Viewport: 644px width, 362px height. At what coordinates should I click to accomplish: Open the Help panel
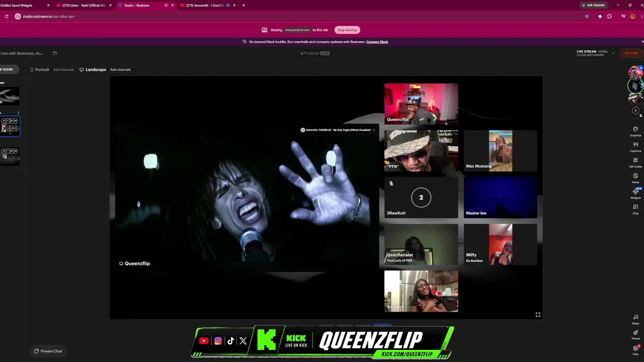(x=635, y=350)
